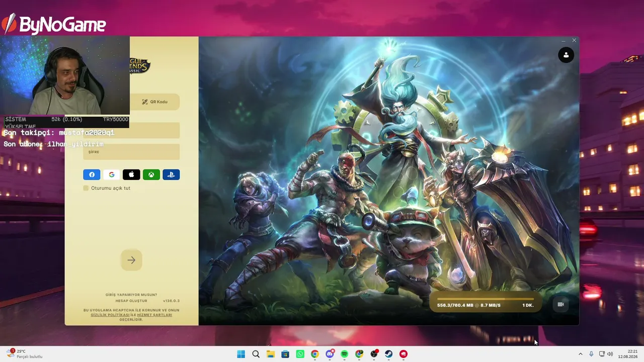Open the QR Kodu login tab

click(x=154, y=102)
